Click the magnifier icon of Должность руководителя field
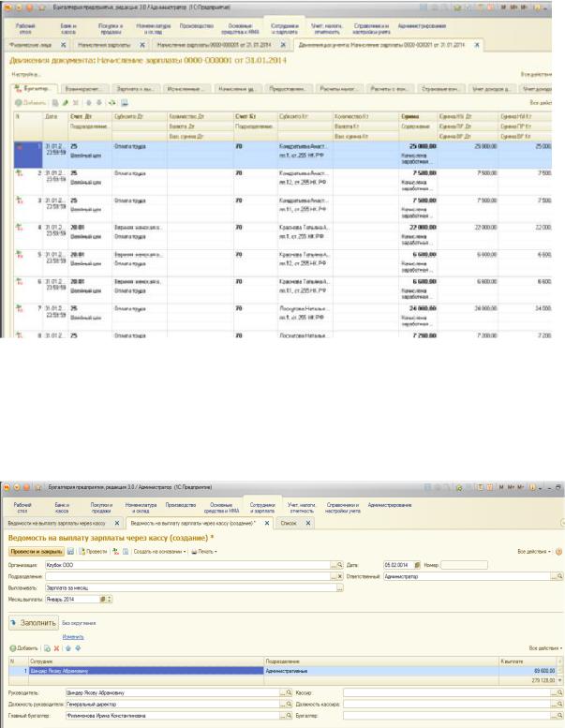The height and width of the screenshot is (728, 565). click(290, 705)
